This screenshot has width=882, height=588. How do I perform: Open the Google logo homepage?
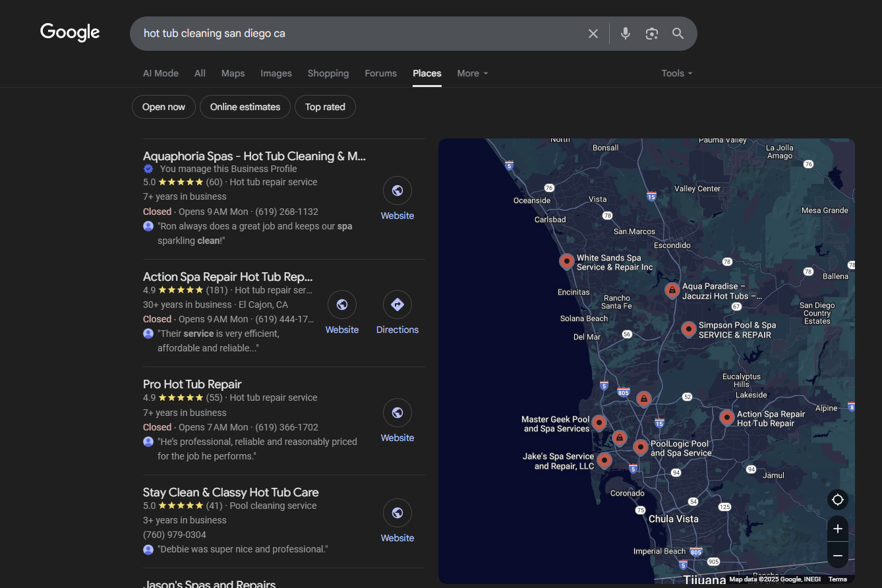click(70, 32)
